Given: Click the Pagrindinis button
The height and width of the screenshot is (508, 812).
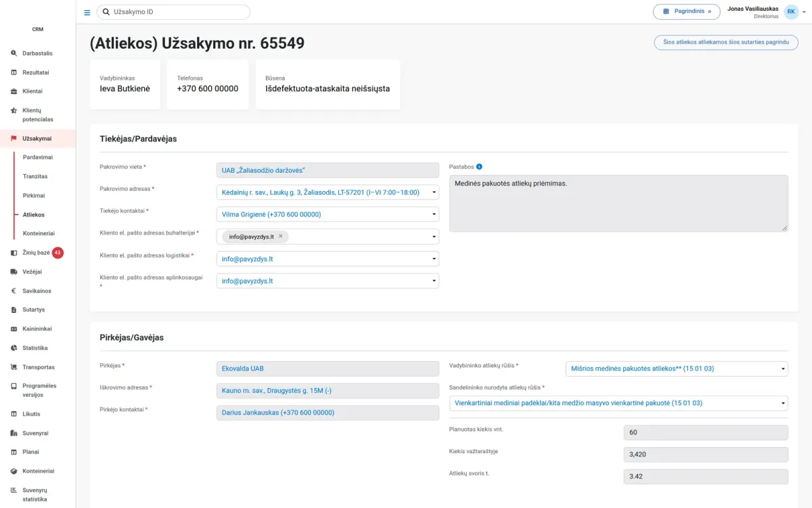Looking at the screenshot, I should pyautogui.click(x=686, y=12).
